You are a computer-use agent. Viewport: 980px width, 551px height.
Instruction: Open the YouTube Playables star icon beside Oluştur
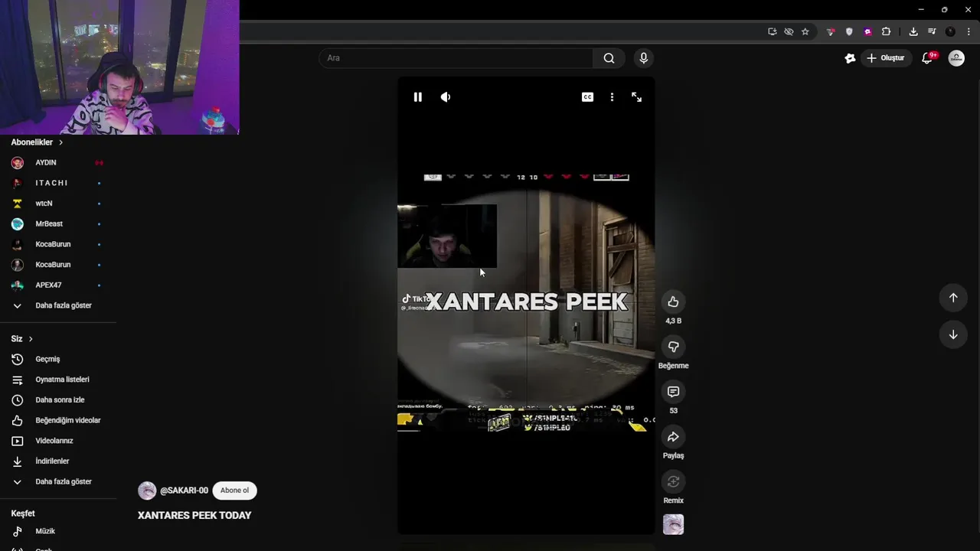(x=850, y=58)
